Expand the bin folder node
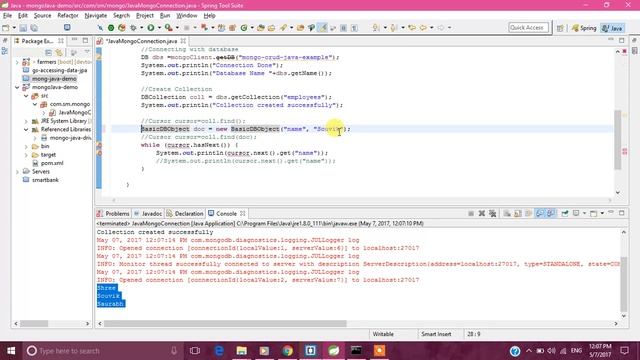The image size is (640, 360). [26, 146]
